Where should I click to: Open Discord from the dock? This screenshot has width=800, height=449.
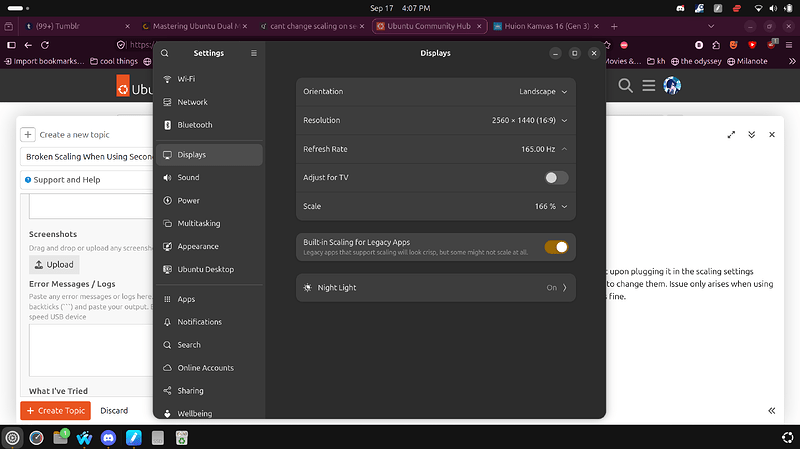108,438
